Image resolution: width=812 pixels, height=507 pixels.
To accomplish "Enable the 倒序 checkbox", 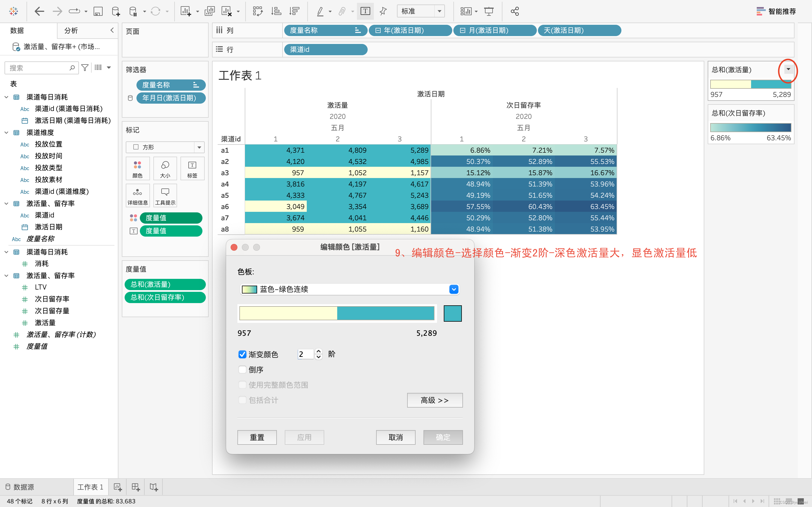I will 242,370.
